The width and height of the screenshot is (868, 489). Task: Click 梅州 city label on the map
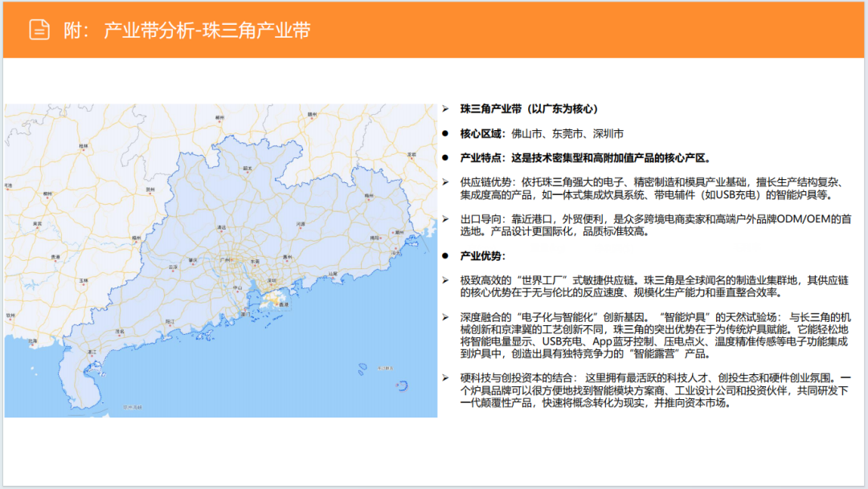click(x=369, y=195)
